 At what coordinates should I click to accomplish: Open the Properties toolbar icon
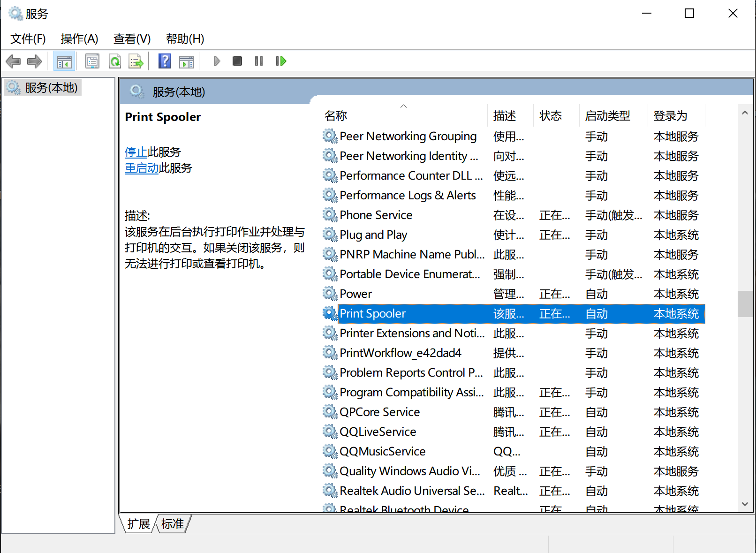[x=92, y=61]
